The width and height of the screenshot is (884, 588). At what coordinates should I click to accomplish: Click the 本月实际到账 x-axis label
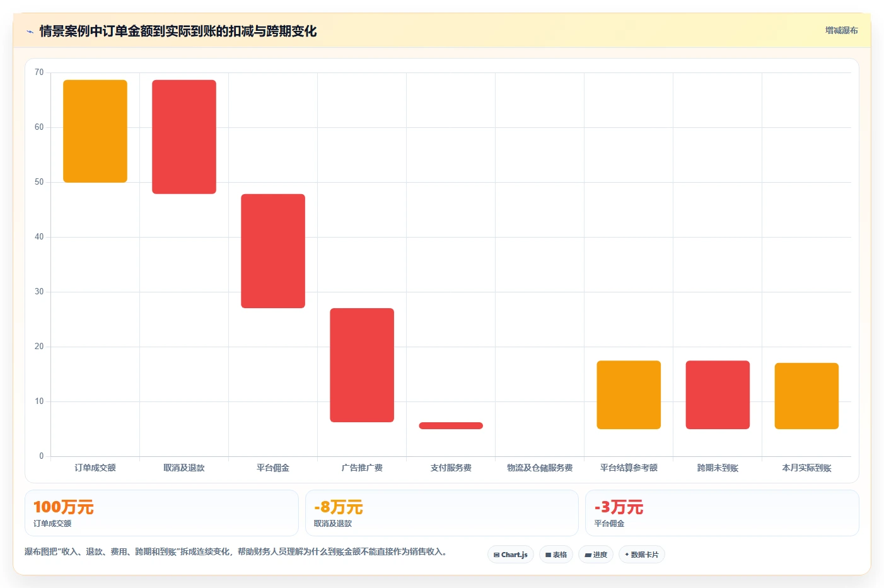806,468
